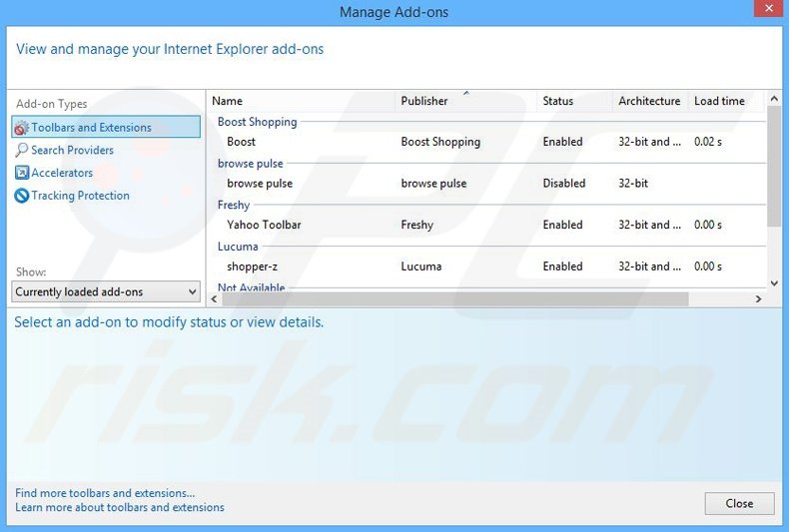789x532 pixels.
Task: Click the Boost Shopping publisher cell
Action: pyautogui.click(x=440, y=142)
